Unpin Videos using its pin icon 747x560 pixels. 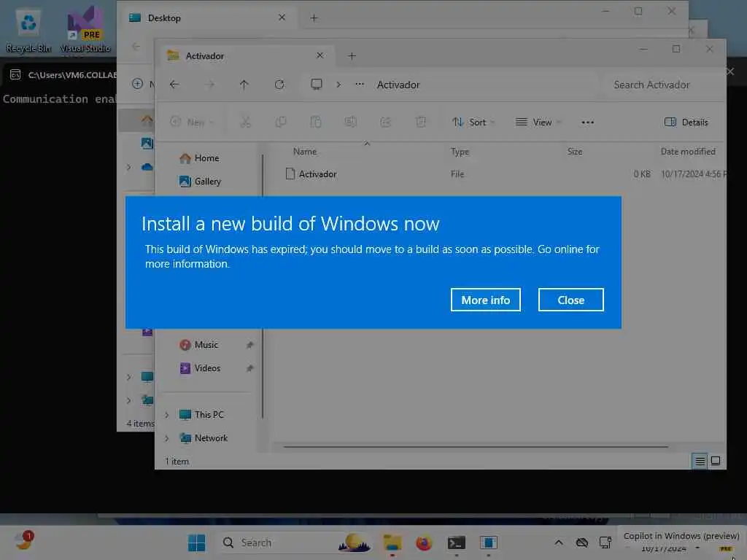pyautogui.click(x=249, y=368)
